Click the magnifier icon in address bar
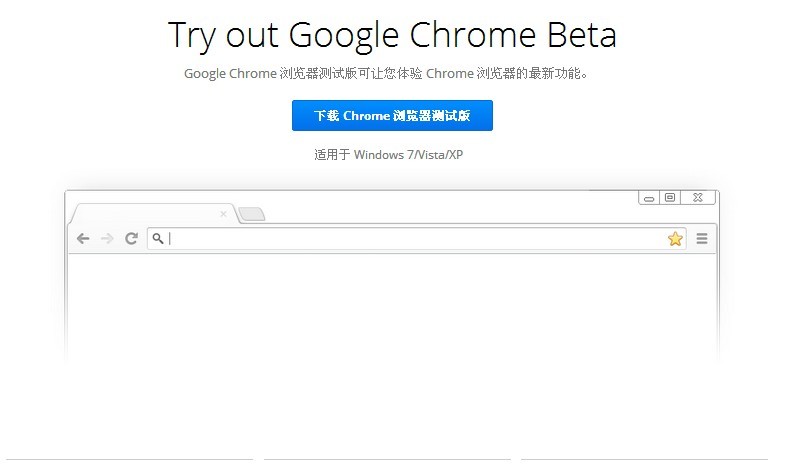Viewport: 790px width, 469px height. point(158,239)
